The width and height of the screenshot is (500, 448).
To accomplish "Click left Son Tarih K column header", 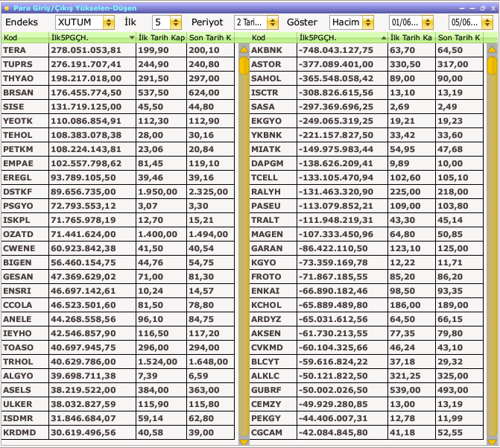I will [210, 38].
